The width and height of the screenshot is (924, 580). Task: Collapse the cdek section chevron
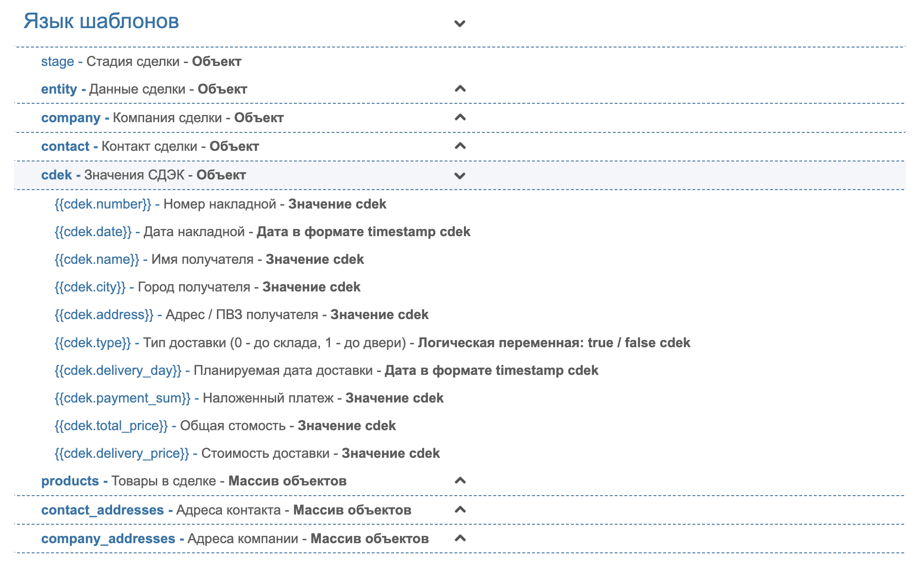click(x=460, y=176)
